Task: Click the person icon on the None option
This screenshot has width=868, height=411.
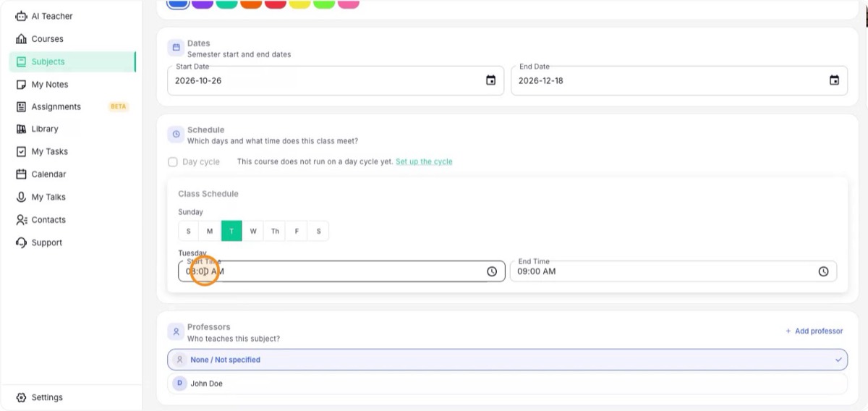Action: [180, 360]
